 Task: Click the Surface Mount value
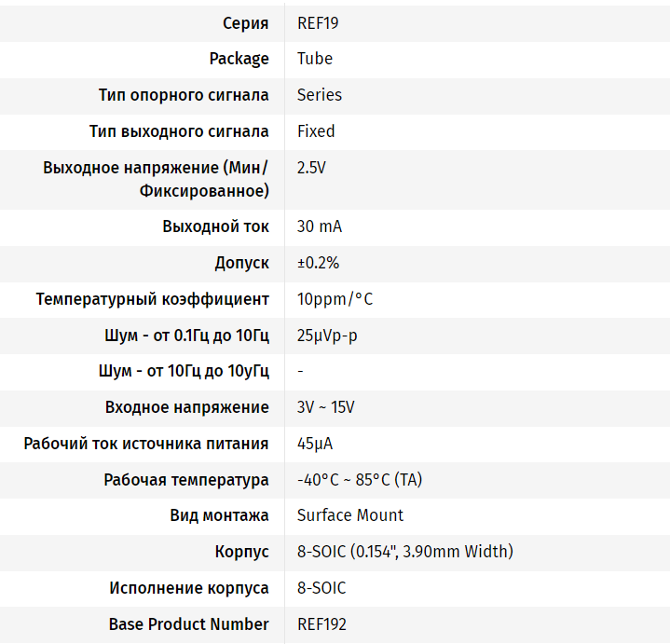350,515
